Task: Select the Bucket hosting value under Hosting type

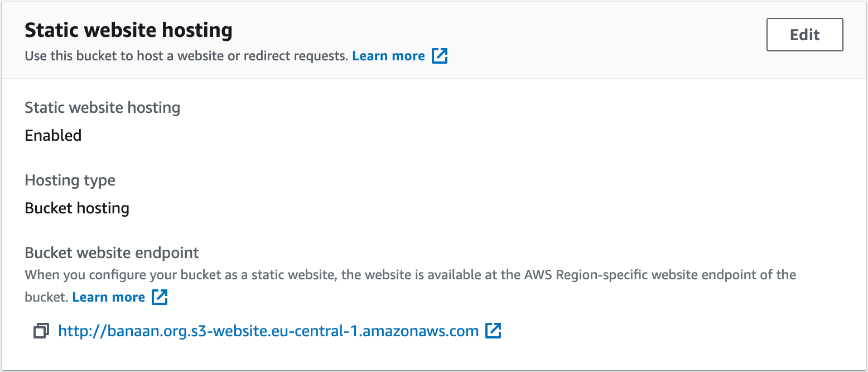Action: 76,208
